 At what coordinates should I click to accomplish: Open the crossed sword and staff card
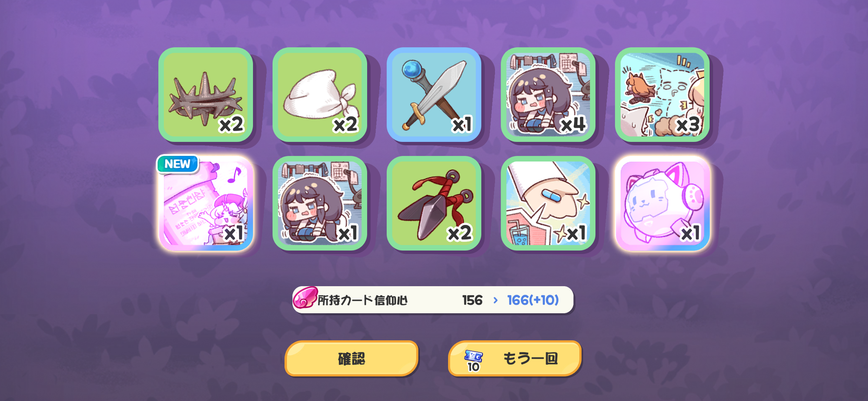pos(434,95)
